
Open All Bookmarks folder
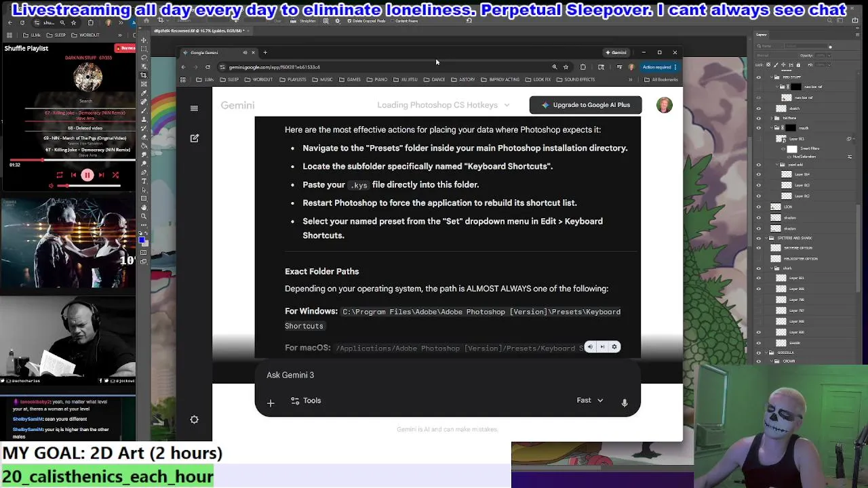(x=660, y=79)
